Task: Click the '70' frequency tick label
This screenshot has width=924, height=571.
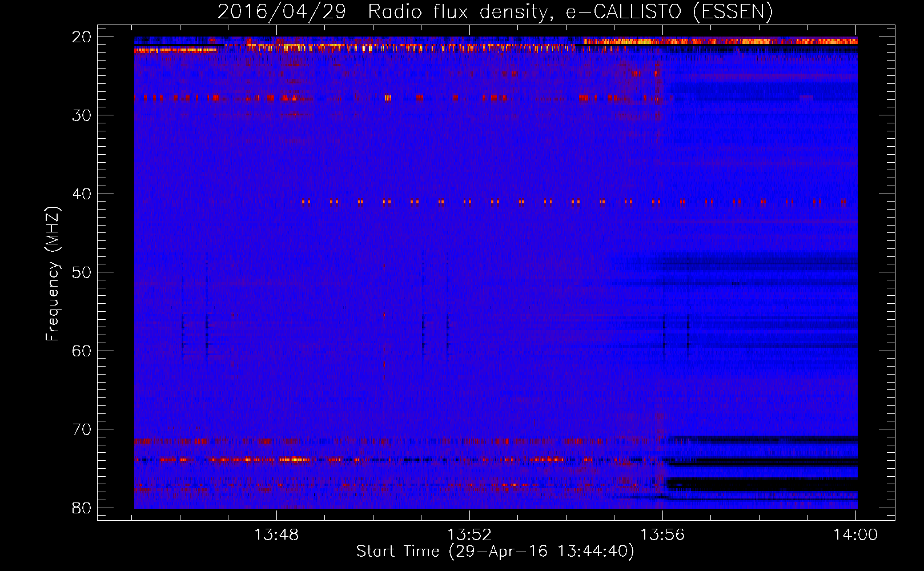Action: click(x=82, y=429)
